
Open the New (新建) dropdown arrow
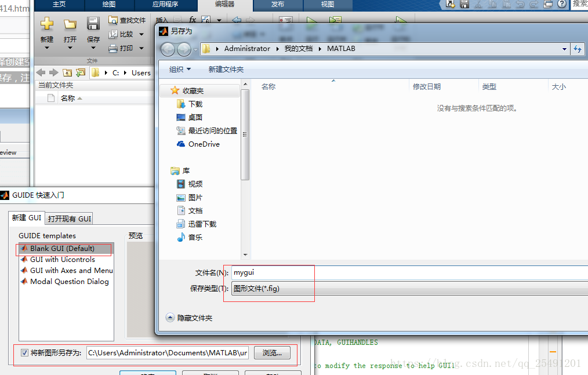tap(47, 48)
